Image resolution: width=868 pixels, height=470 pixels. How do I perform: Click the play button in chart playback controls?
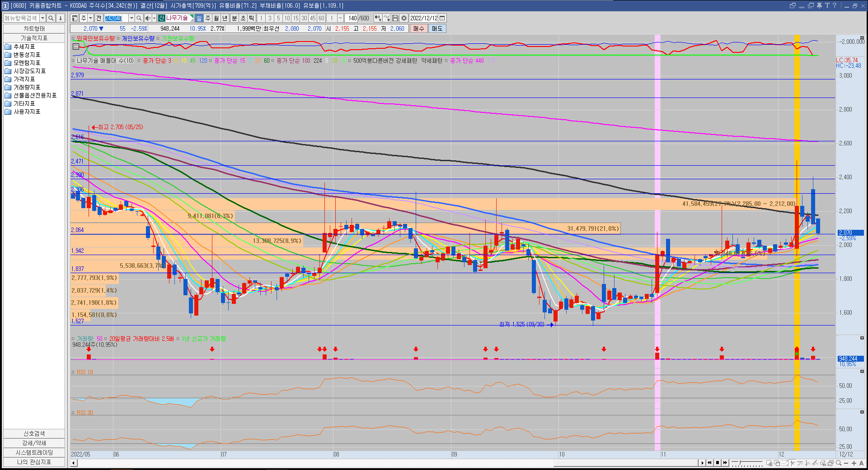pyautogui.click(x=702, y=463)
